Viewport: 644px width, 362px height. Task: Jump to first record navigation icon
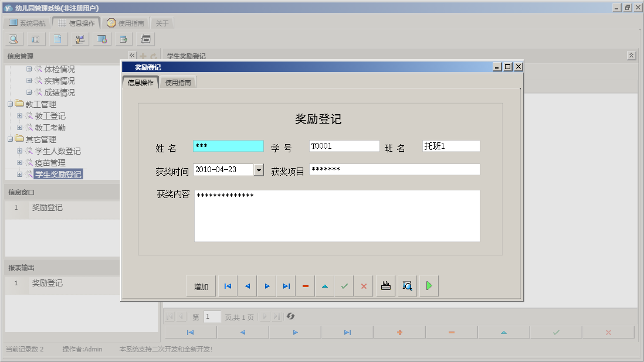(228, 286)
